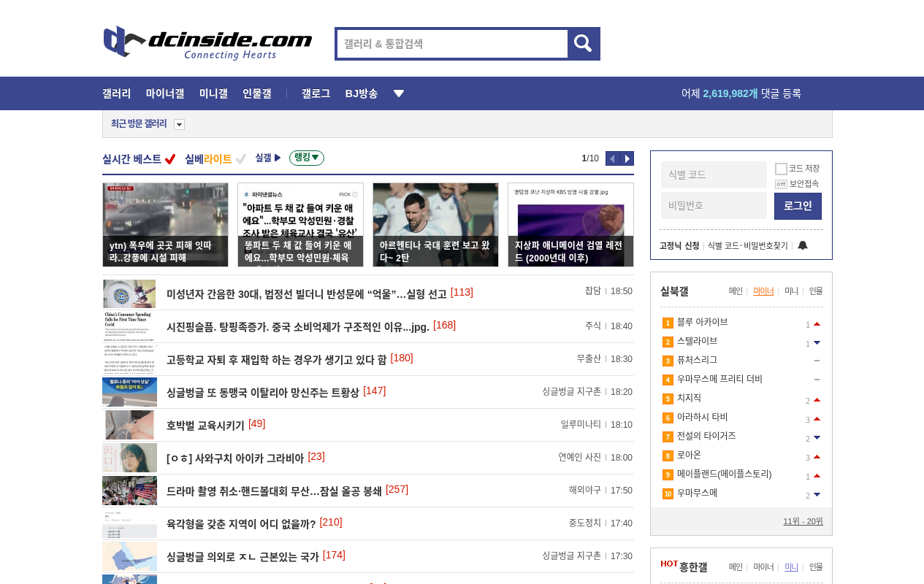This screenshot has width=924, height=584.
Task: Click the 비밀번호 input field
Action: [x=714, y=205]
